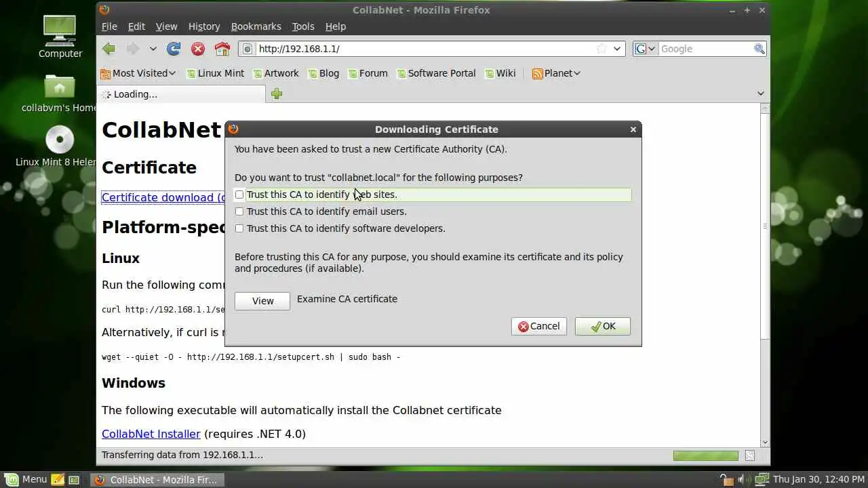Screen dimensions: 868x488
Task: Expand the Most Visited bookmarks folder
Action: point(138,73)
